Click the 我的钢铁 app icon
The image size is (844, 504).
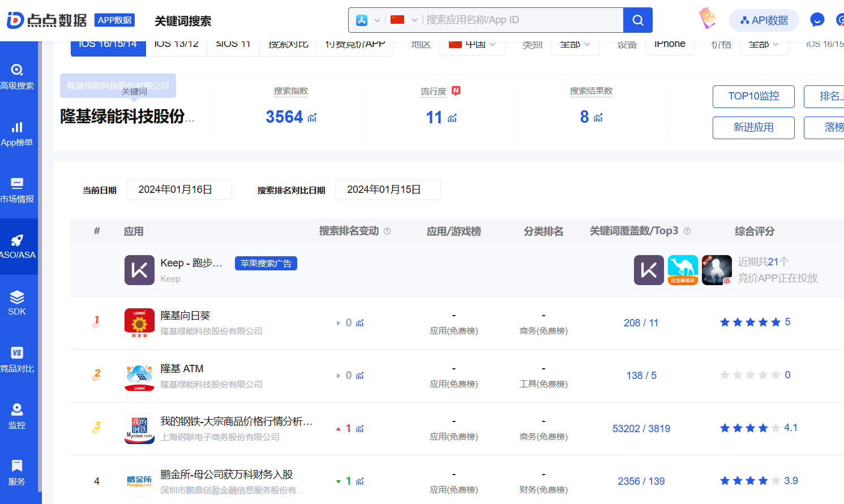[x=139, y=429]
